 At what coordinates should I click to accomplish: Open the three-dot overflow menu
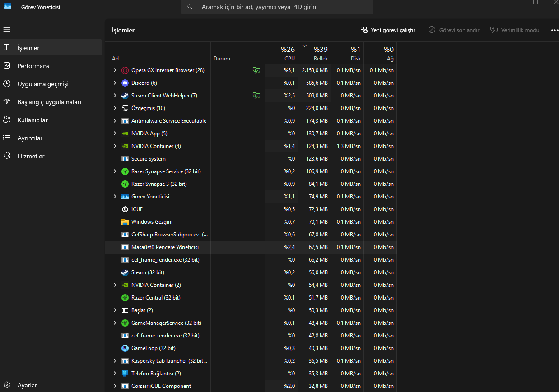(554, 30)
